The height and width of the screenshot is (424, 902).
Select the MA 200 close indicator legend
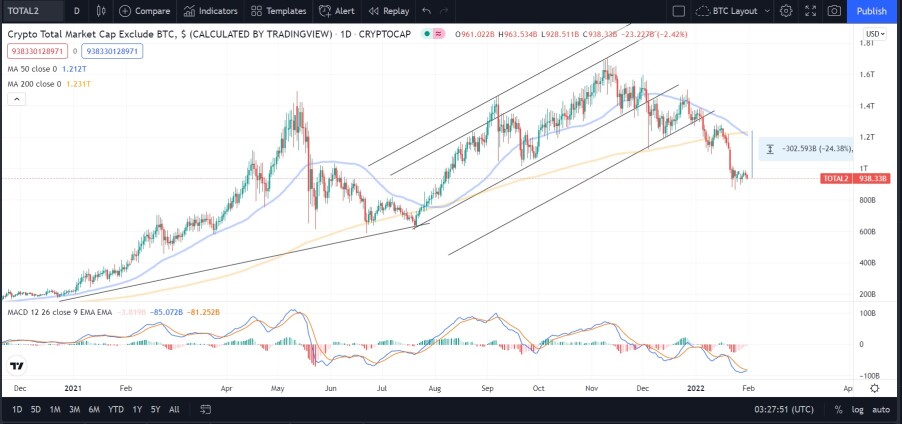click(34, 84)
